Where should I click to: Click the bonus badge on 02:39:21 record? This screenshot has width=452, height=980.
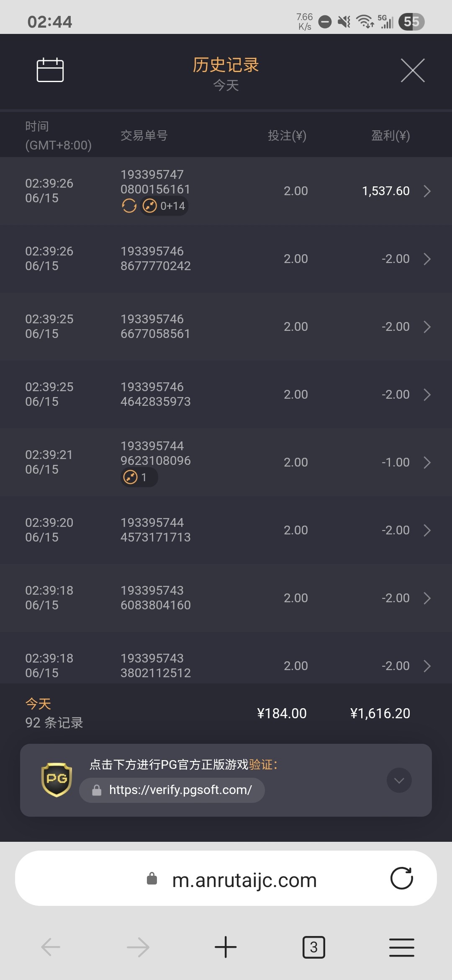[x=139, y=477]
